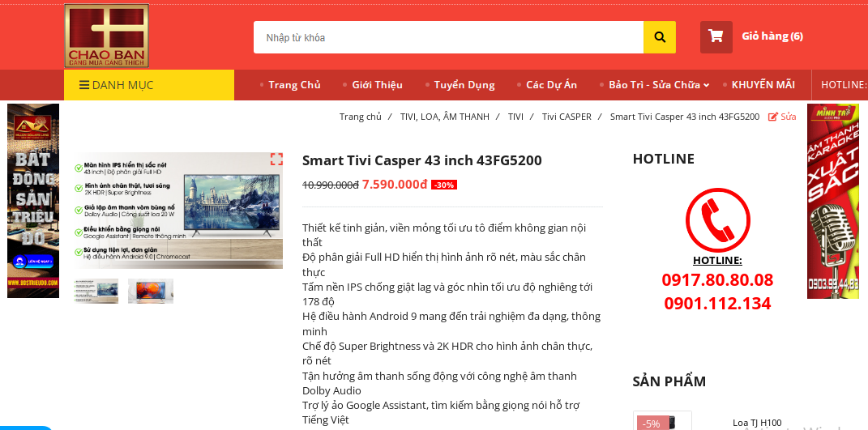Expand the product image fullscreen icon
Image resolution: width=868 pixels, height=430 pixels.
click(276, 160)
